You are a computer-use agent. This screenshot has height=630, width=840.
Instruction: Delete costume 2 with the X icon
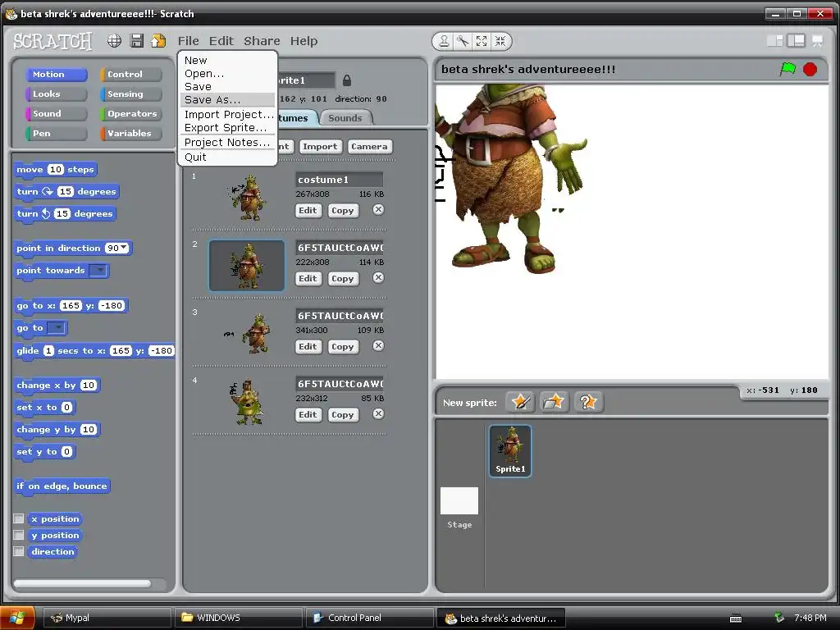pyautogui.click(x=378, y=277)
